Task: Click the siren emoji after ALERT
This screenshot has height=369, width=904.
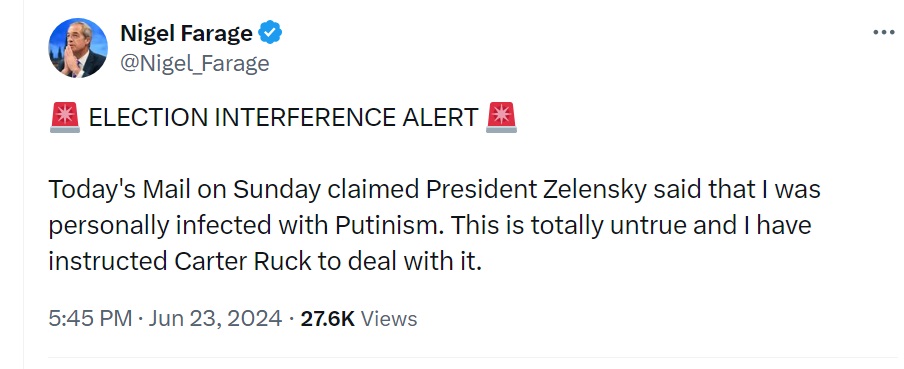Action: 502,118
